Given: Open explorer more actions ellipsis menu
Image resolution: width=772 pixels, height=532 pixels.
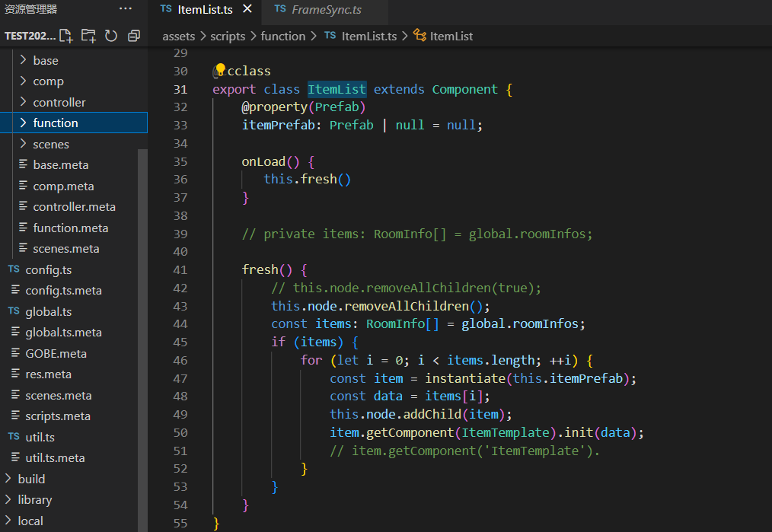Looking at the screenshot, I should click(126, 9).
